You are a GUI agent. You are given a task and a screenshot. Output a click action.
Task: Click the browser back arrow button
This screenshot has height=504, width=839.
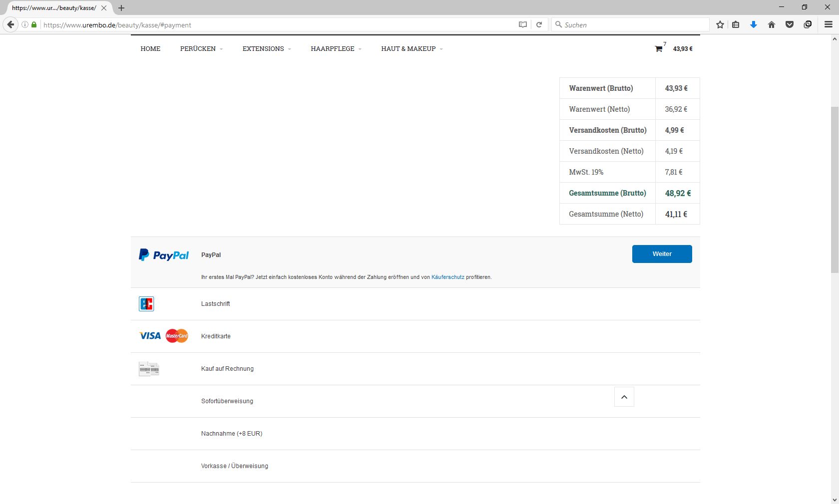click(x=10, y=24)
